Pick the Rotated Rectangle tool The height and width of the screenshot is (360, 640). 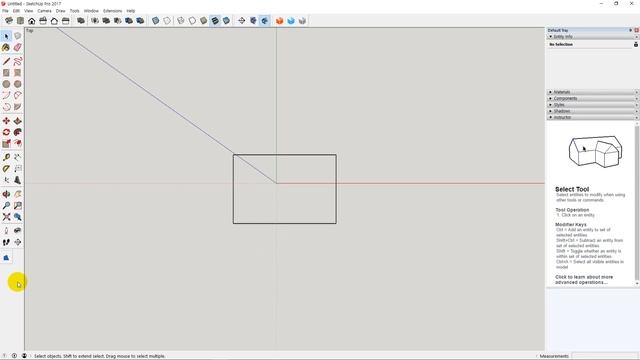18,73
